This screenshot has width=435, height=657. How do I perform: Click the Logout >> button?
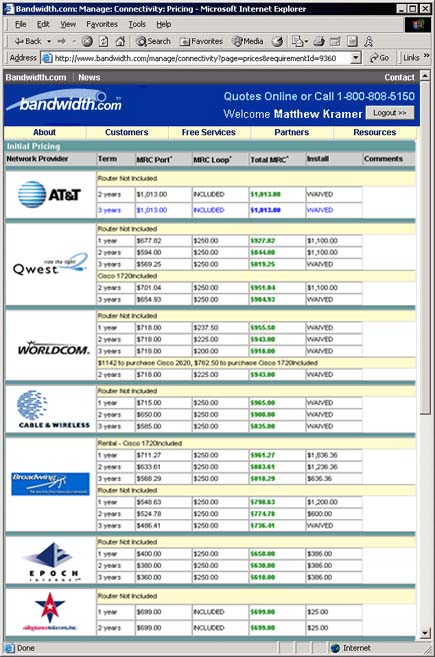[390, 113]
